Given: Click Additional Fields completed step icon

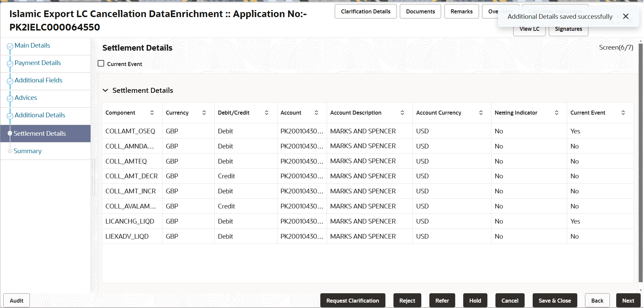Looking at the screenshot, I should 10,81.
